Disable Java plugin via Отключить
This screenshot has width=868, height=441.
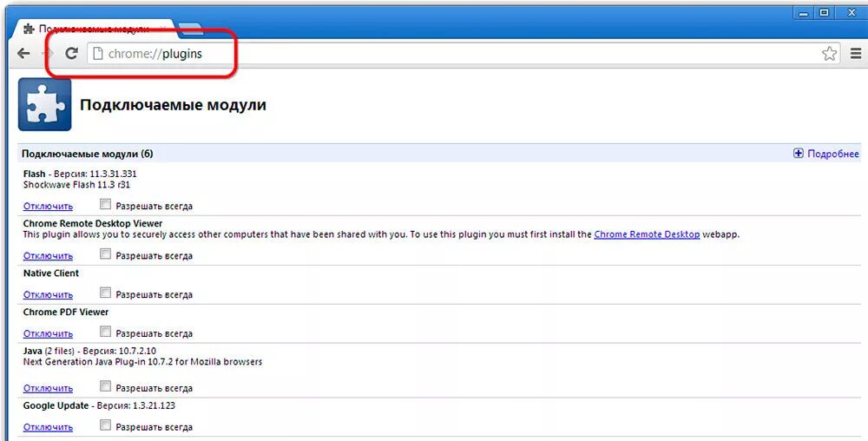pos(48,388)
